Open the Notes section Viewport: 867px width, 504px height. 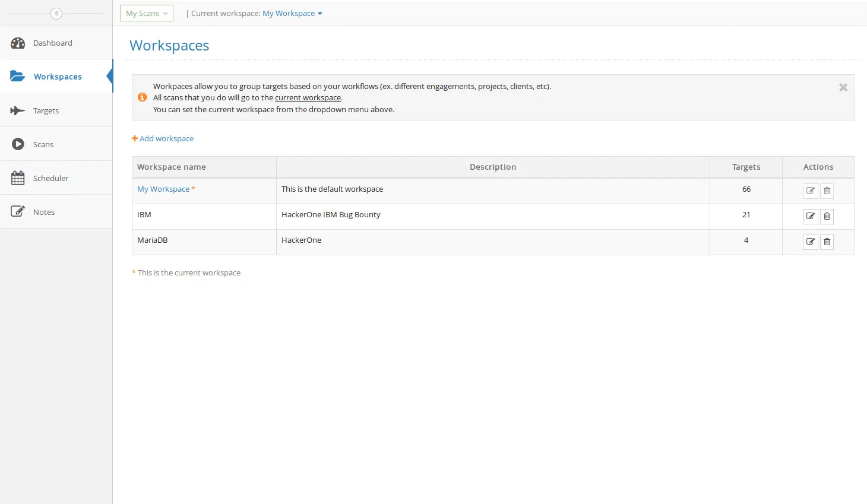(x=44, y=212)
